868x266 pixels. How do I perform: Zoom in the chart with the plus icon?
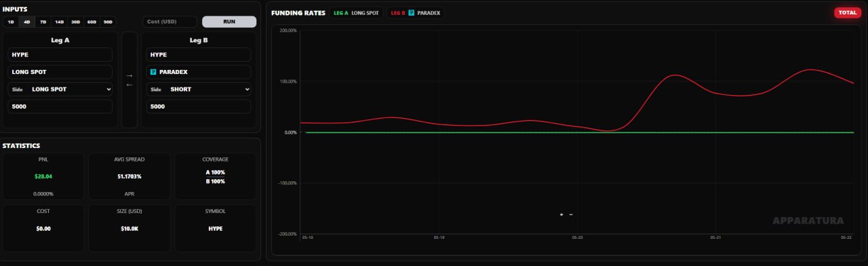click(561, 214)
